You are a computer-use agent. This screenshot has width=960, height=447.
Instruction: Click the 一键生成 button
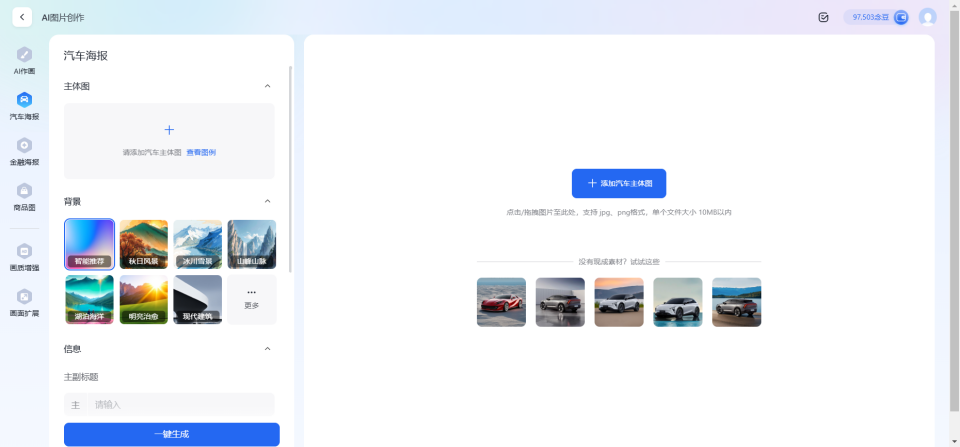171,434
